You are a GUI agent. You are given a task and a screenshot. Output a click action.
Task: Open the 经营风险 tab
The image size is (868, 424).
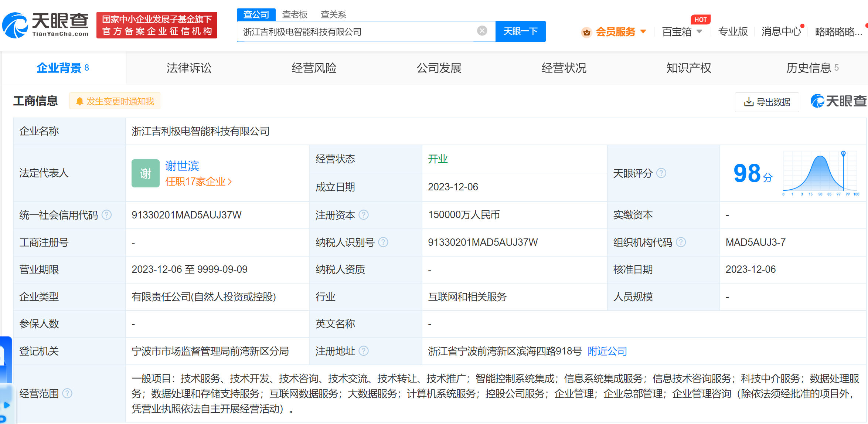click(x=314, y=68)
